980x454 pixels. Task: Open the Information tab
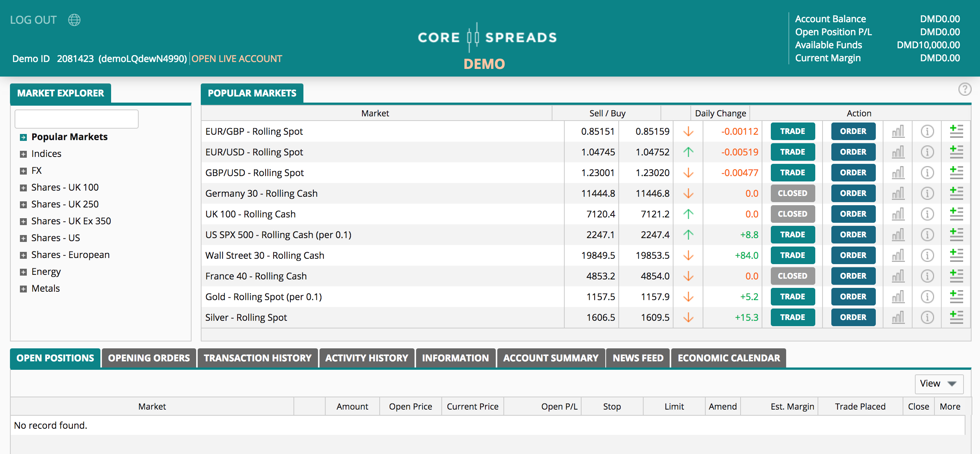click(456, 358)
